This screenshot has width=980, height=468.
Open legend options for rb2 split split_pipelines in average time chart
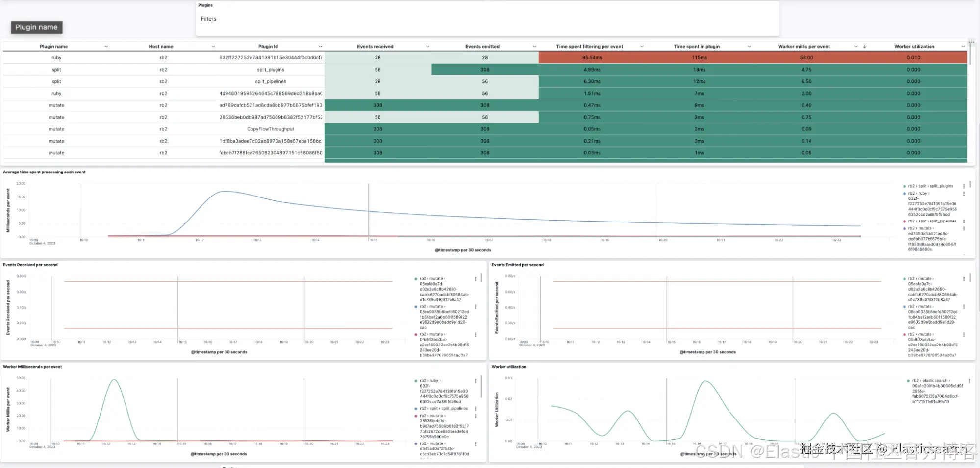[964, 222]
